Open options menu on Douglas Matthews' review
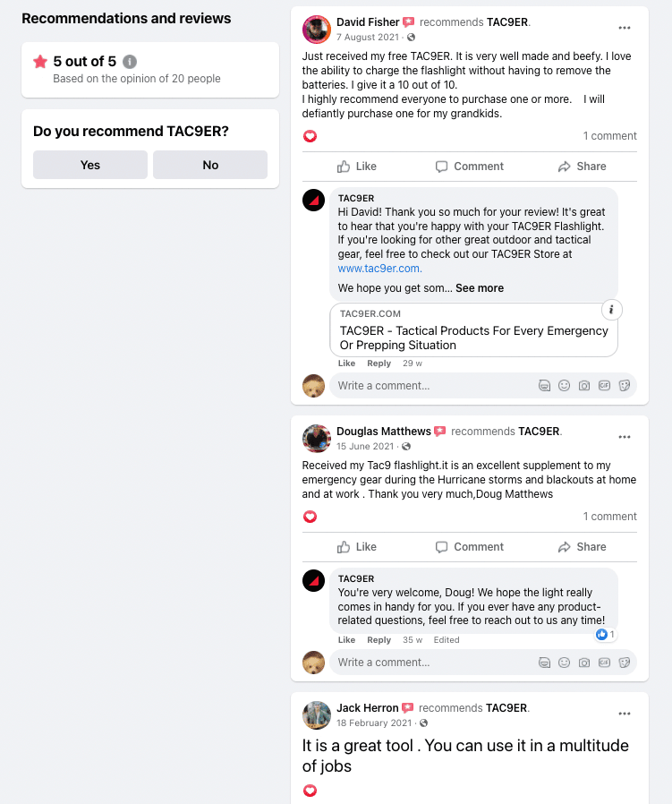The width and height of the screenshot is (672, 804). click(x=624, y=437)
